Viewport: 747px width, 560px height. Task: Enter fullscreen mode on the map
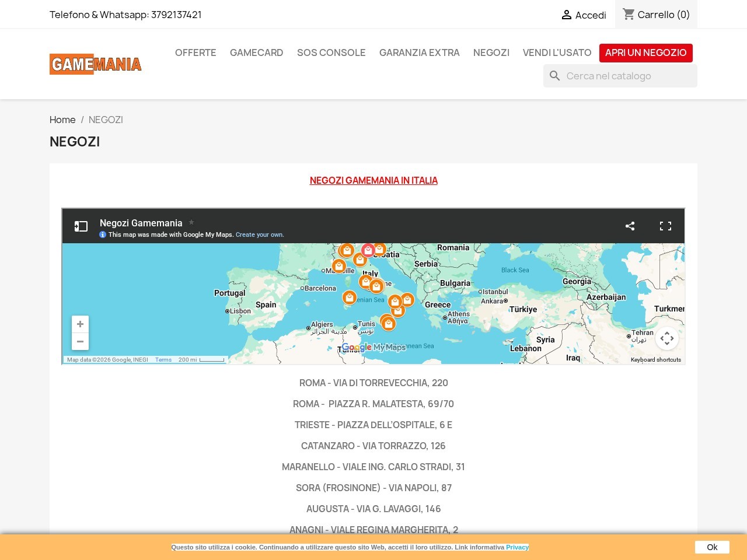(x=666, y=226)
